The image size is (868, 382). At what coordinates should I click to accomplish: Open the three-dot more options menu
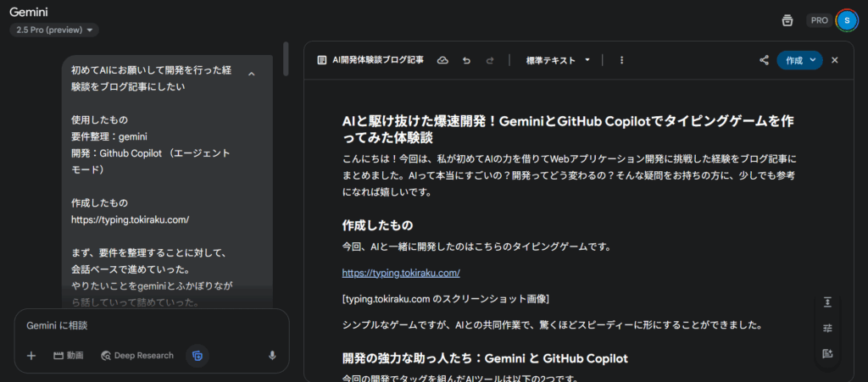(622, 60)
